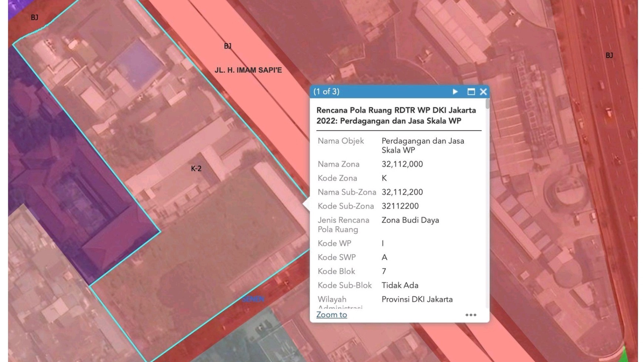The width and height of the screenshot is (644, 362).
Task: Click the Nama Objek field label
Action: [x=341, y=141]
